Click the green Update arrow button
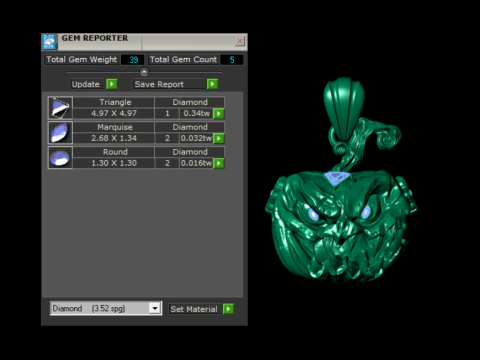 coord(112,84)
